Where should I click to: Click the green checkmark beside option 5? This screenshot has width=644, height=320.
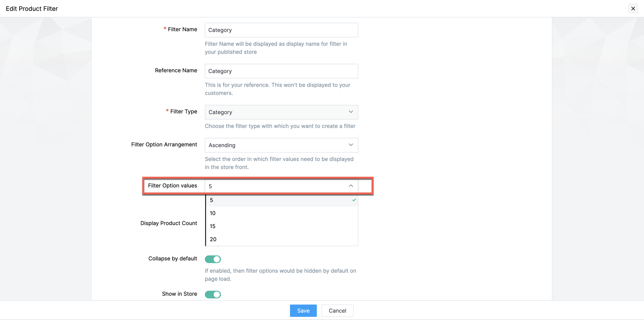354,200
